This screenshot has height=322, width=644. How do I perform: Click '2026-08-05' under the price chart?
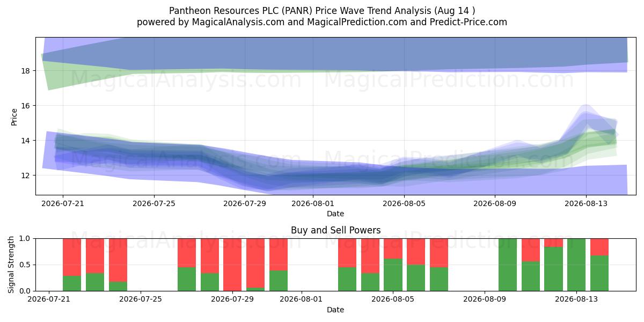click(404, 204)
